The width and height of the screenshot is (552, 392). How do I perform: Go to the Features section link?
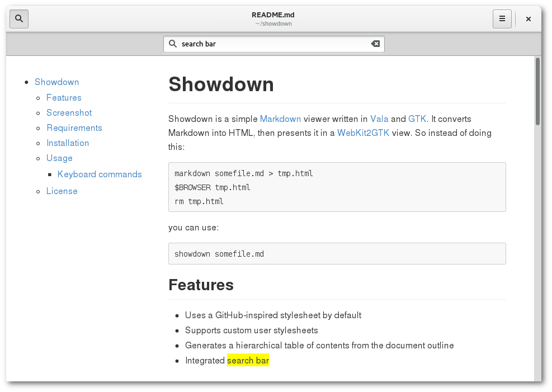(x=64, y=97)
